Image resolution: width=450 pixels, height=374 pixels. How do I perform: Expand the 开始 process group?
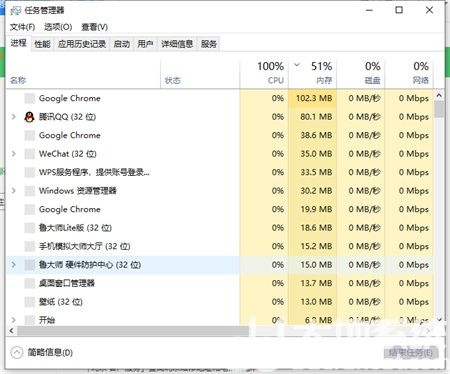(14, 320)
